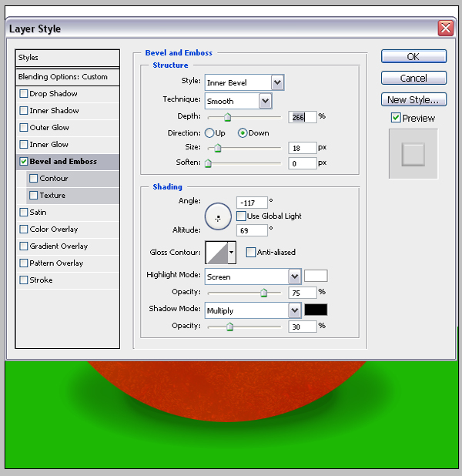Click the Size slider handle

tap(218, 148)
